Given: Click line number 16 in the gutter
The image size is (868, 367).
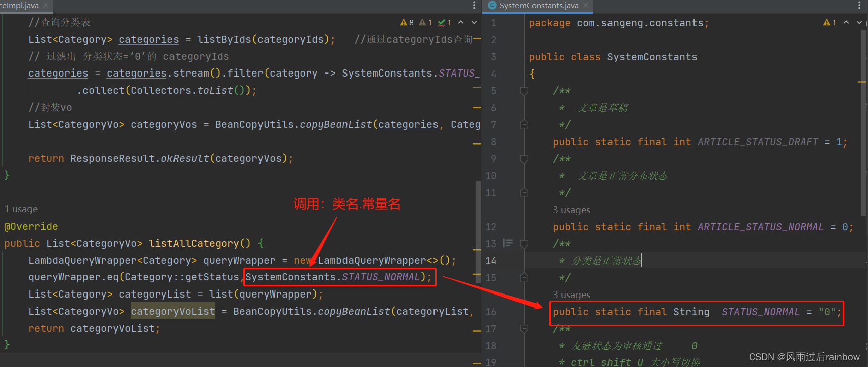Looking at the screenshot, I should [x=491, y=312].
